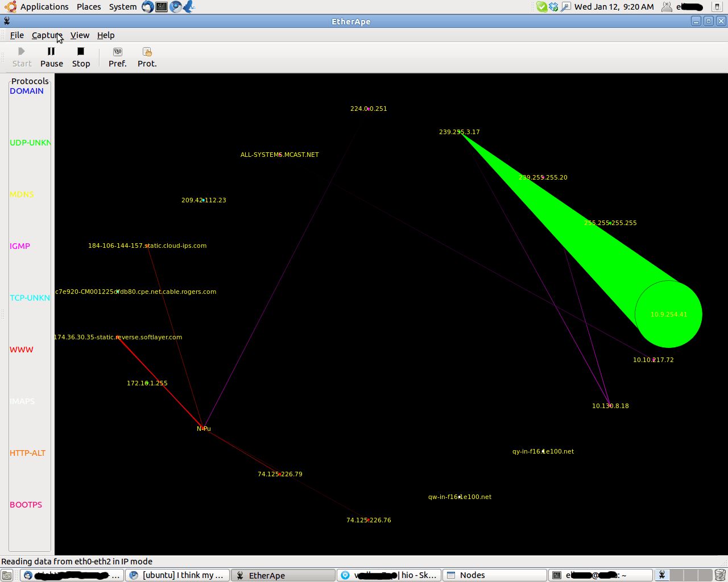The image size is (728, 582).
Task: Stop the capture using the toolbar
Action: (81, 57)
